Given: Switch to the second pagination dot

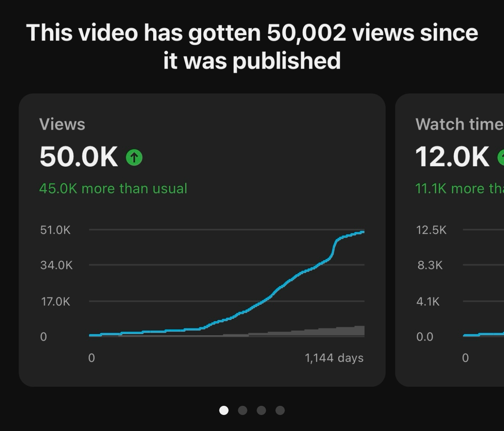Looking at the screenshot, I should point(242,410).
